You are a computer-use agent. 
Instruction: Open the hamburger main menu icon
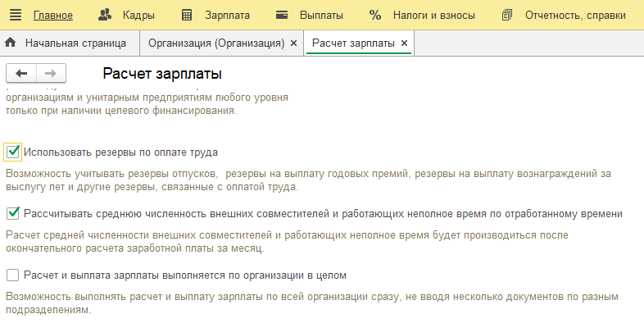pos(16,16)
